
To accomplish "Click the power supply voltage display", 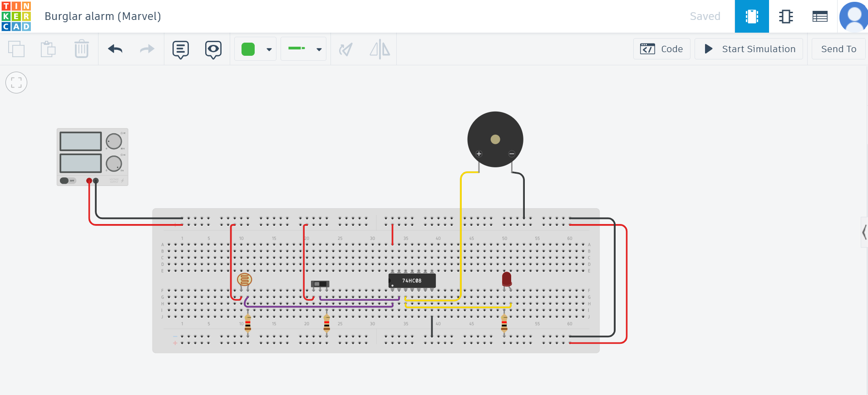I will pyautogui.click(x=81, y=141).
